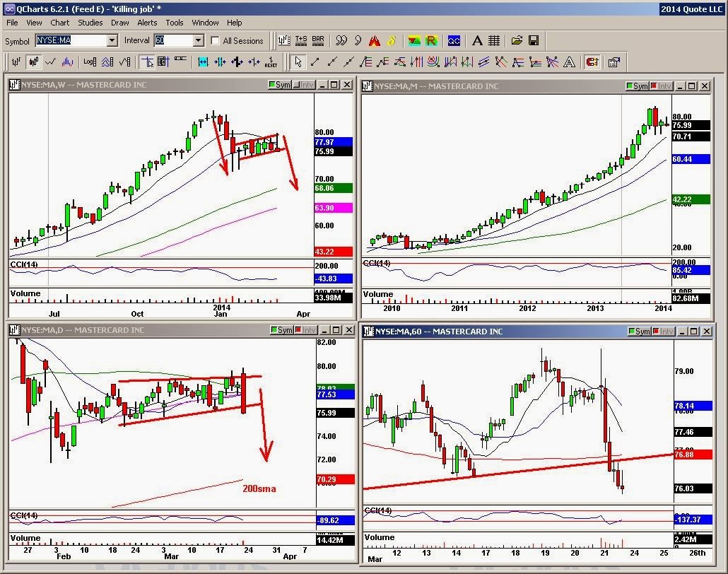Toggle Sym link in 60-minute chart window
The image size is (728, 574).
coord(640,331)
